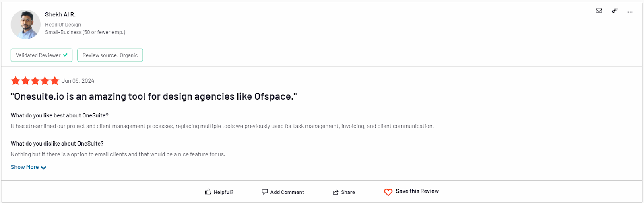644x203 pixels.
Task: Click the Share arrow icon
Action: pyautogui.click(x=336, y=192)
